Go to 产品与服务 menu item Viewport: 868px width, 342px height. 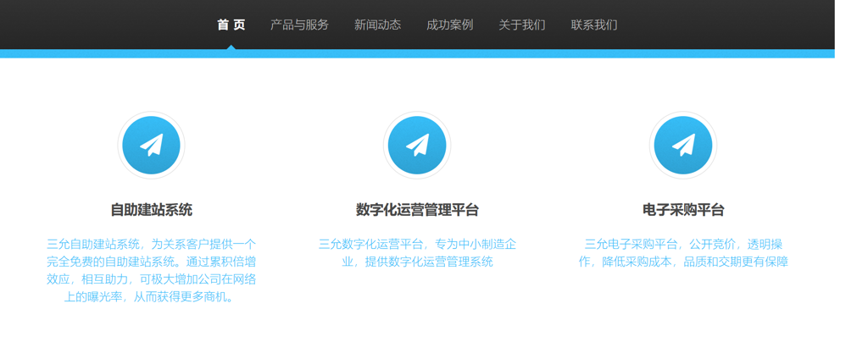click(x=299, y=25)
